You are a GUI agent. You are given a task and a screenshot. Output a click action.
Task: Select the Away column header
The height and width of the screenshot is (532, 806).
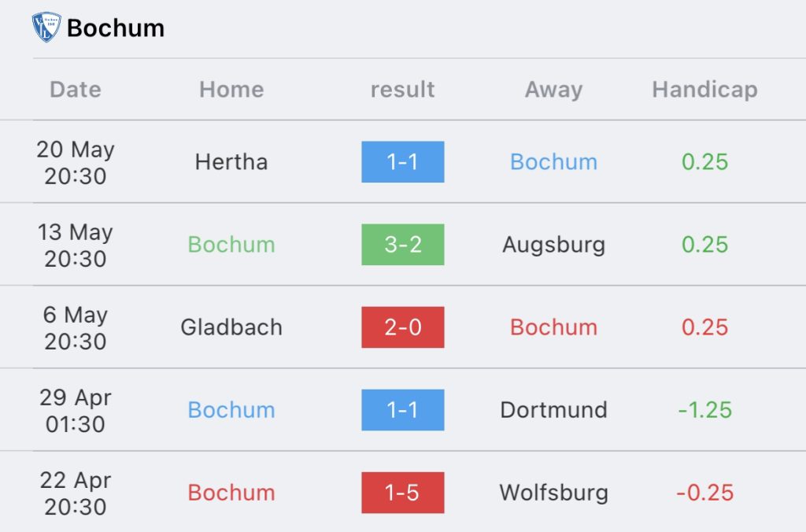coord(553,90)
